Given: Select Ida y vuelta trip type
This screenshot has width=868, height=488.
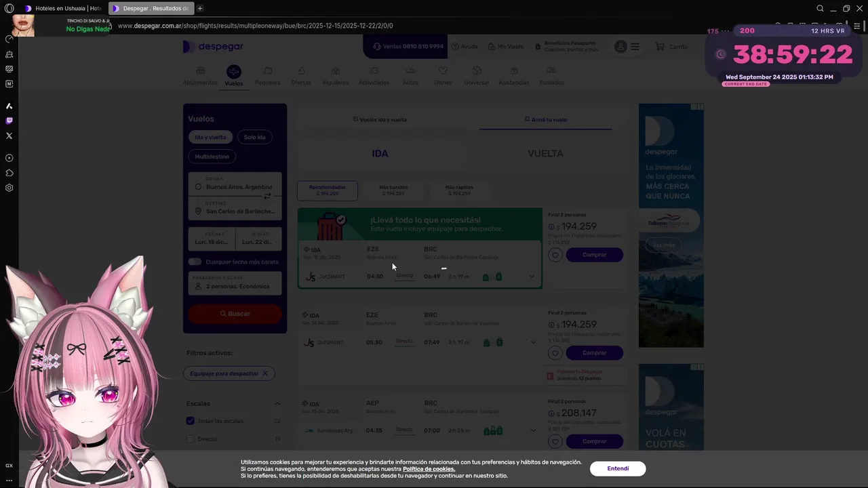Looking at the screenshot, I should (x=210, y=137).
